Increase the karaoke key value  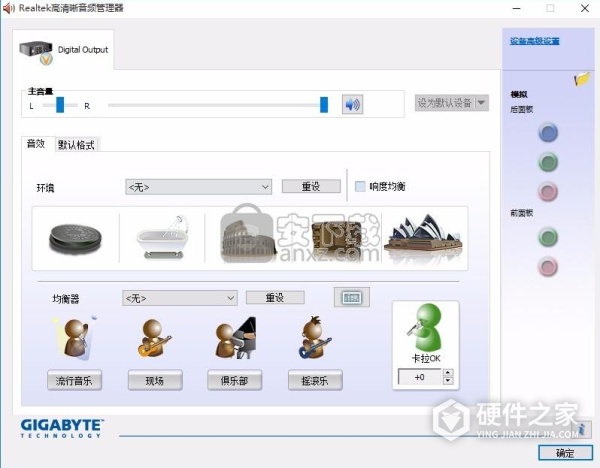(x=448, y=372)
